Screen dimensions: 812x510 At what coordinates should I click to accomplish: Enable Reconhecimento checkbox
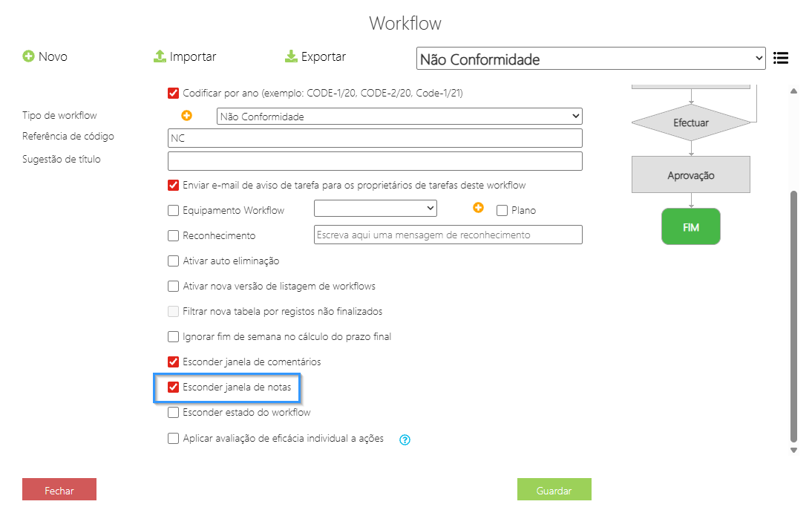click(x=174, y=236)
